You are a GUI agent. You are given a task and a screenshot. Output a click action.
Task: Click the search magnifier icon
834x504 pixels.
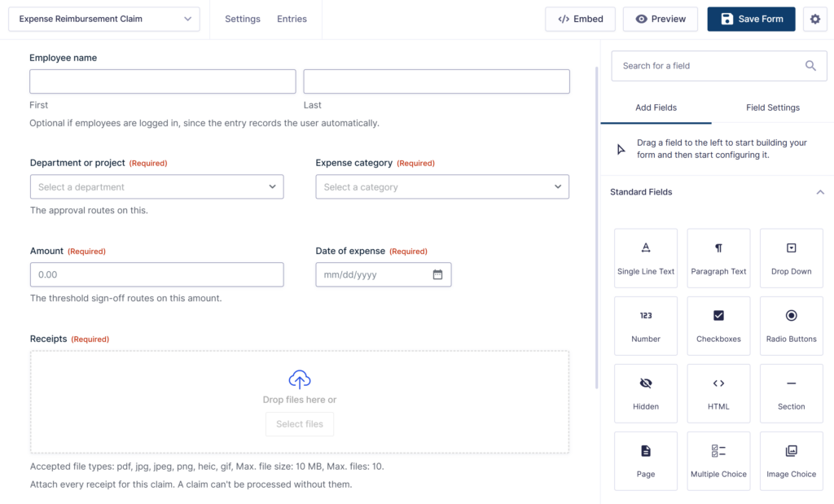pyautogui.click(x=810, y=66)
